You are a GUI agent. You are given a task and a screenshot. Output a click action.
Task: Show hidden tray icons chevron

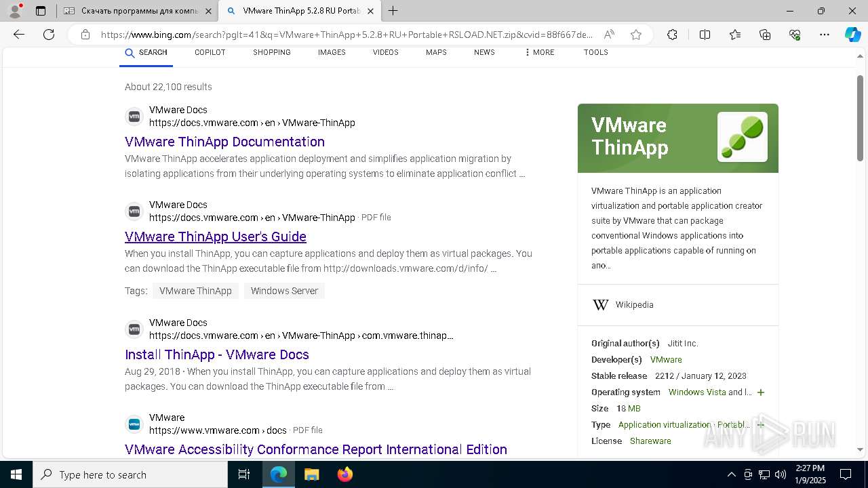[731, 474]
